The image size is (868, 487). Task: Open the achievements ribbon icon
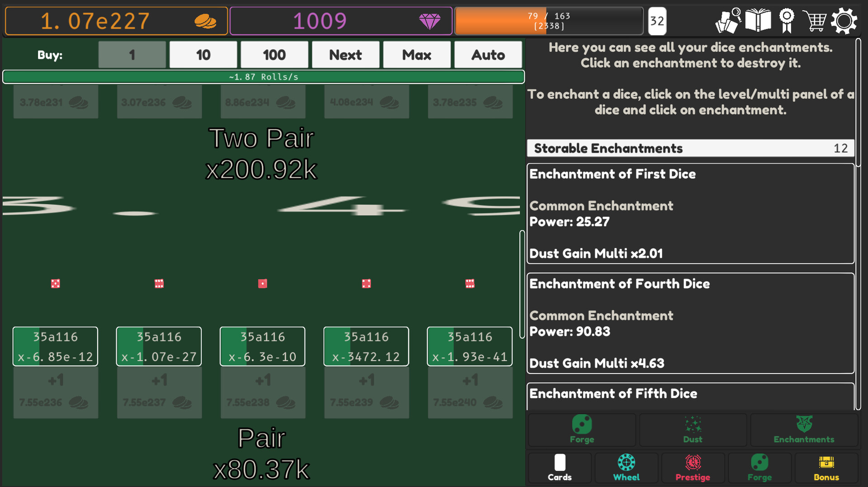tap(787, 20)
